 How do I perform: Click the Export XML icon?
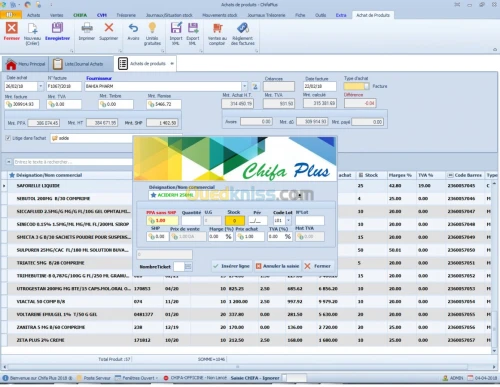point(193,33)
